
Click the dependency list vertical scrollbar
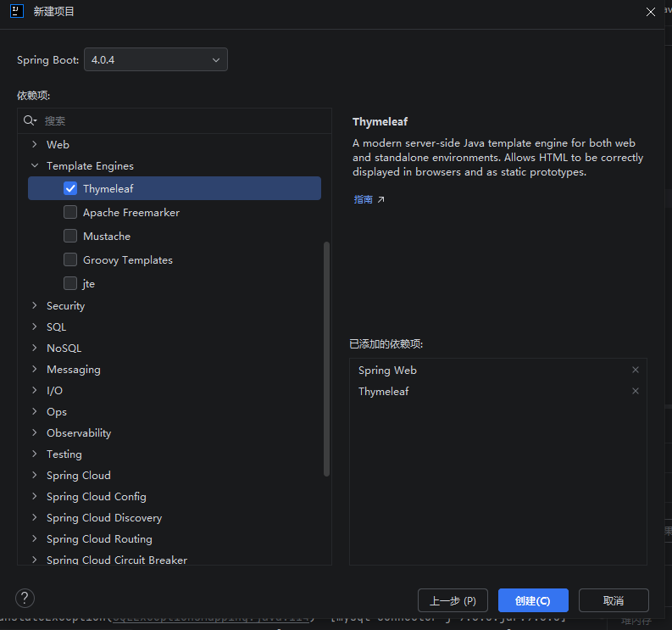click(x=326, y=359)
